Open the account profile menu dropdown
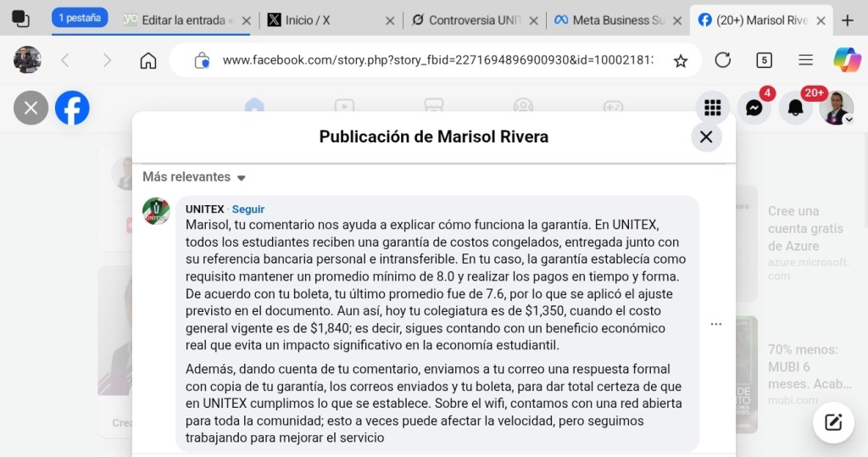The image size is (868, 457). click(837, 109)
